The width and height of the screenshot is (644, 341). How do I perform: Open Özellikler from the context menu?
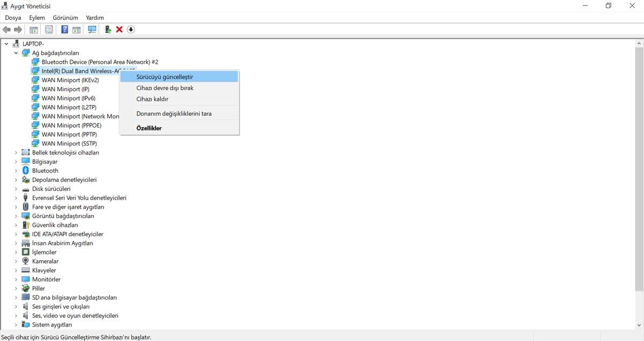(149, 128)
